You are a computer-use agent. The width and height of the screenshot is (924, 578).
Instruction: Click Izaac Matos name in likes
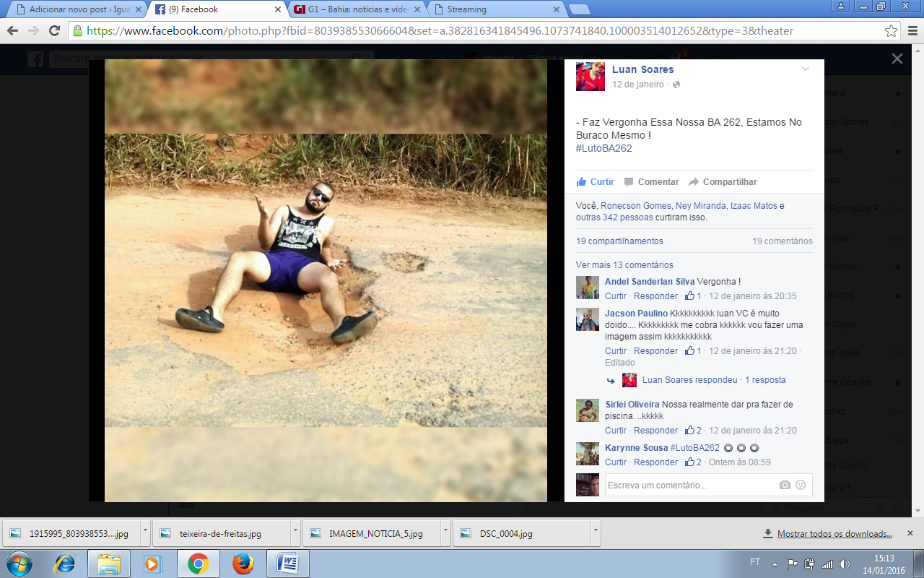pos(754,206)
